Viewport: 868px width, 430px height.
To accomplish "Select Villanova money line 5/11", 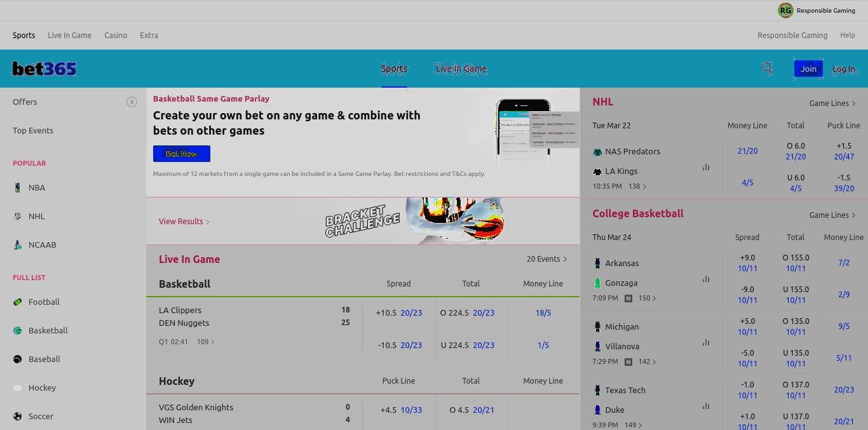I will pyautogui.click(x=844, y=358).
